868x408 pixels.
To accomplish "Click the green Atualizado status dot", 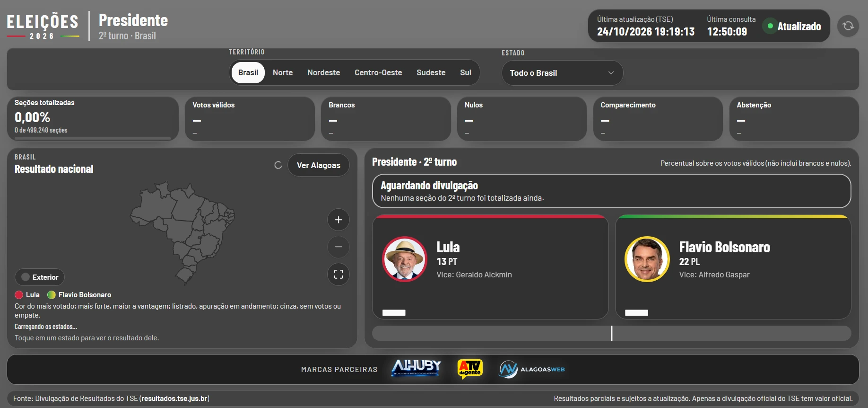I will tap(771, 26).
